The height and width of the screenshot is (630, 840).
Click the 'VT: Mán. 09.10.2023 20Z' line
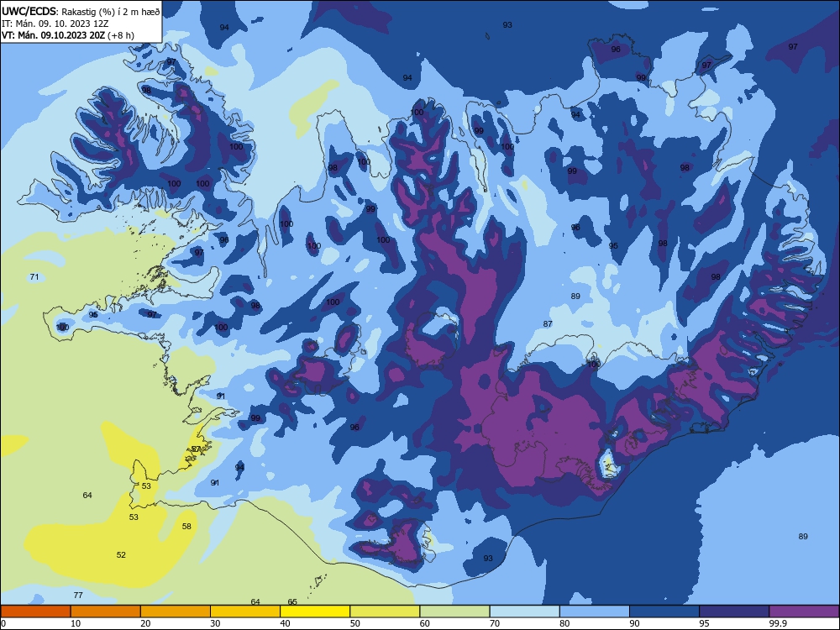(54, 35)
